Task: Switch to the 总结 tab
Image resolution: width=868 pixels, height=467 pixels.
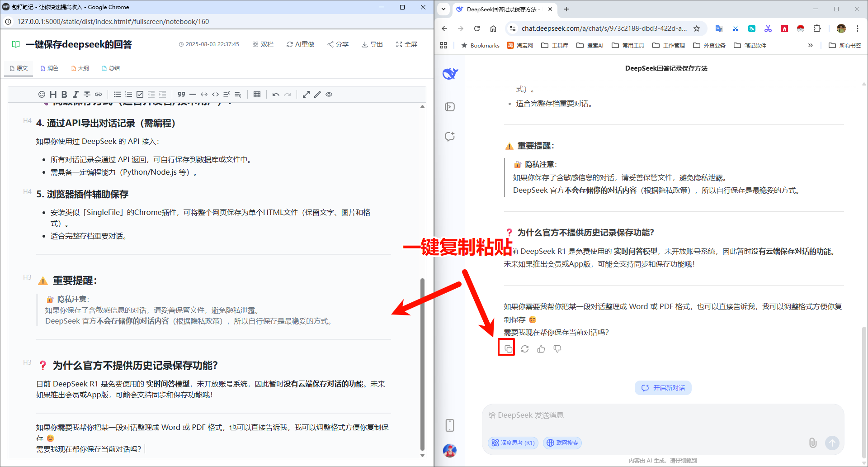Action: click(111, 68)
